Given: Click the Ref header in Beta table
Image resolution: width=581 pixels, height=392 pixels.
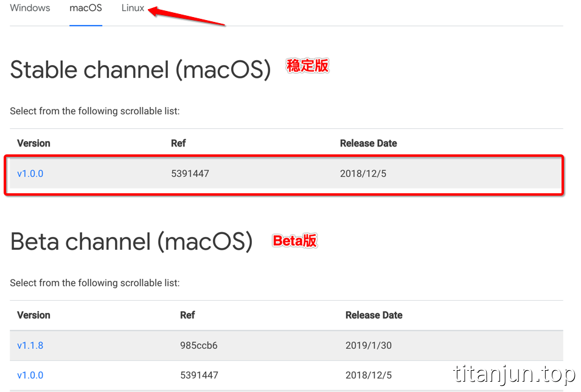Looking at the screenshot, I should pos(187,315).
